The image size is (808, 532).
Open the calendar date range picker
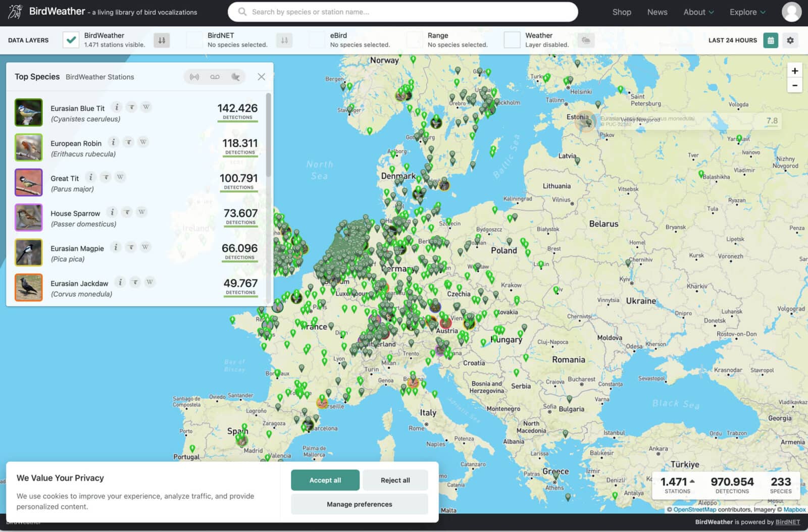click(771, 40)
